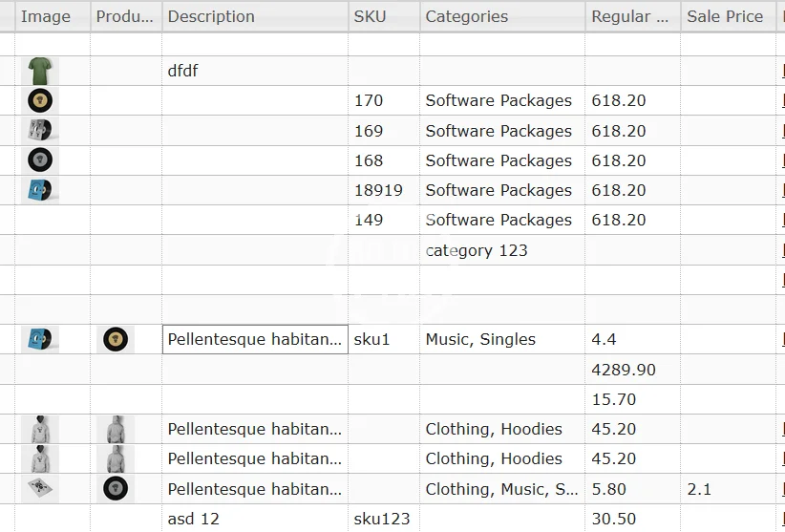Image resolution: width=785 pixels, height=532 pixels.
Task: Click the image thumbnail in SKU 168 row
Action: click(39, 160)
